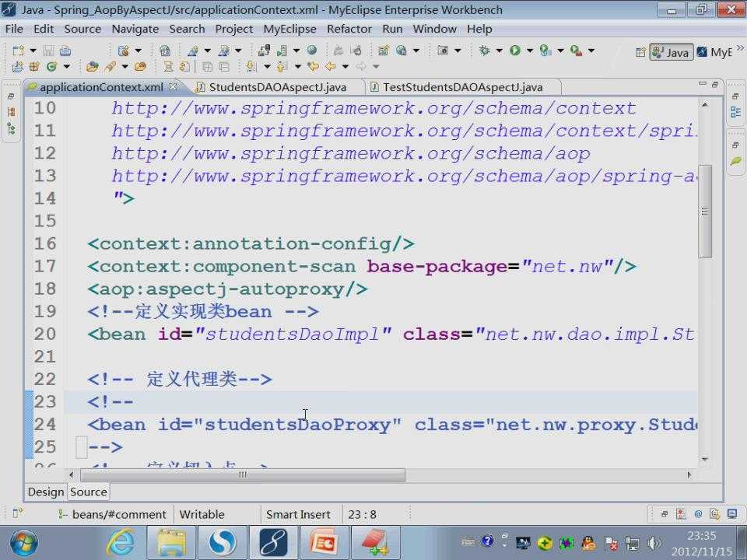
Task: Open Back navigation history dropdown
Action: (x=345, y=67)
